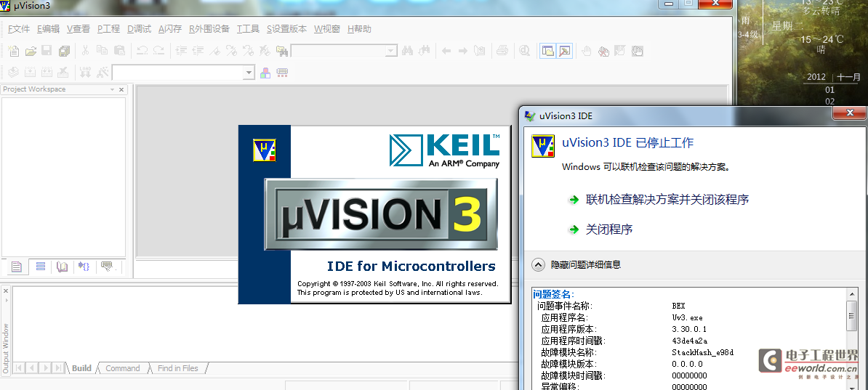Image resolution: width=868 pixels, height=390 pixels.
Task: Open the S设置版本 menu
Action: [x=286, y=29]
